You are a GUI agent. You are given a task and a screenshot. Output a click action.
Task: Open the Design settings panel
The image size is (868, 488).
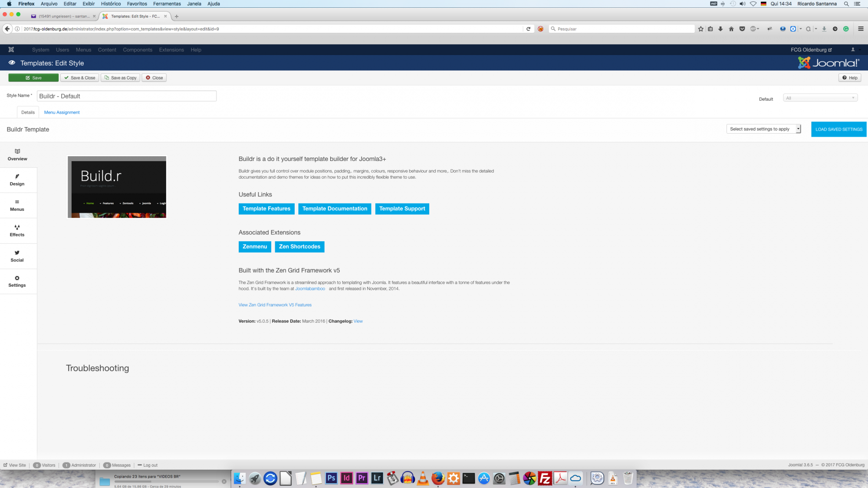17,180
